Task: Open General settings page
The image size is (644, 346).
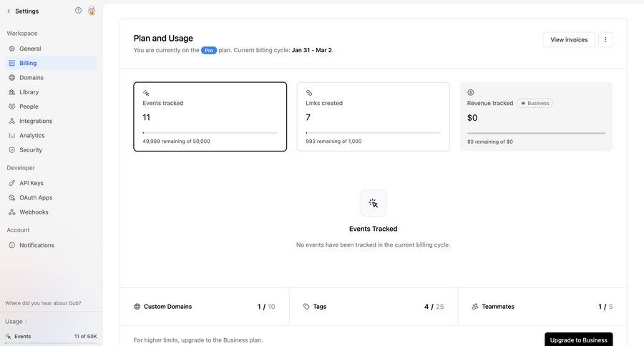Action: [52, 49]
